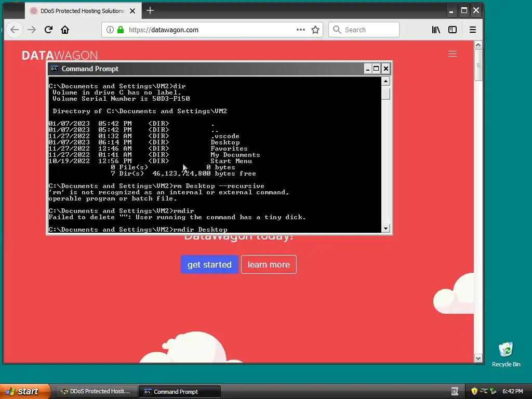The width and height of the screenshot is (532, 399).
Task: Focus the Firefox Search box
Action: [x=364, y=30]
